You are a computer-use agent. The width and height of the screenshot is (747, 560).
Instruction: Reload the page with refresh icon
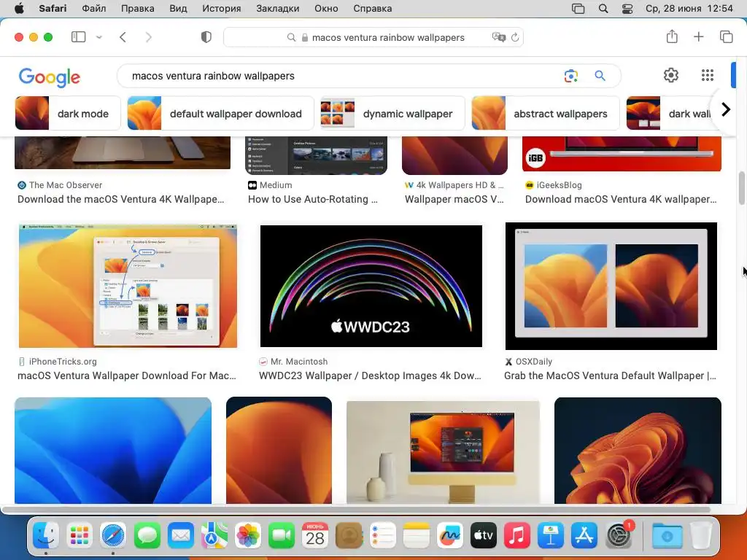[515, 37]
